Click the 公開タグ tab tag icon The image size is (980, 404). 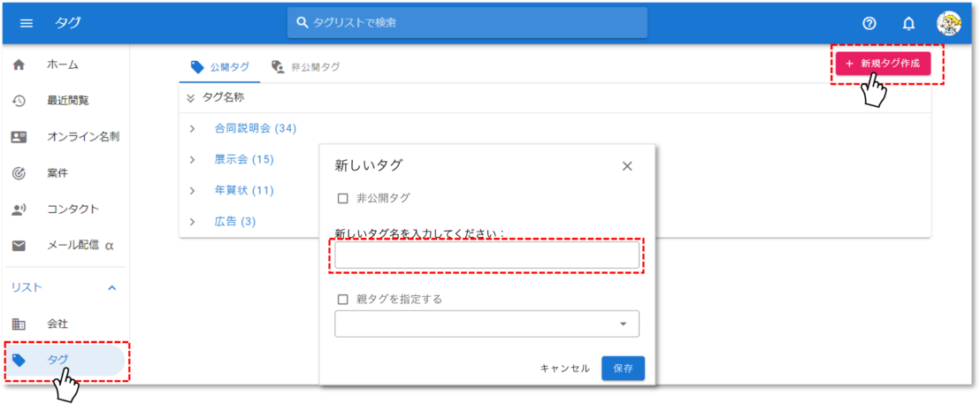(x=197, y=67)
